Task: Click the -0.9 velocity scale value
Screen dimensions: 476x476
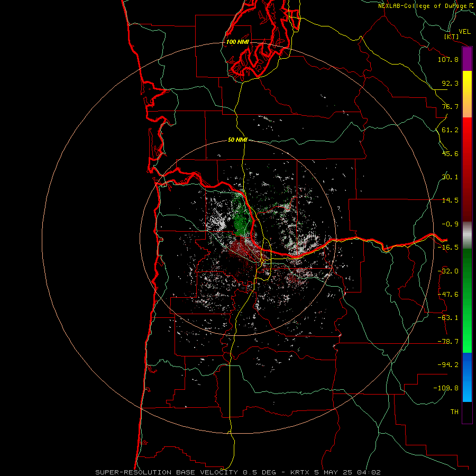Action: (x=450, y=224)
